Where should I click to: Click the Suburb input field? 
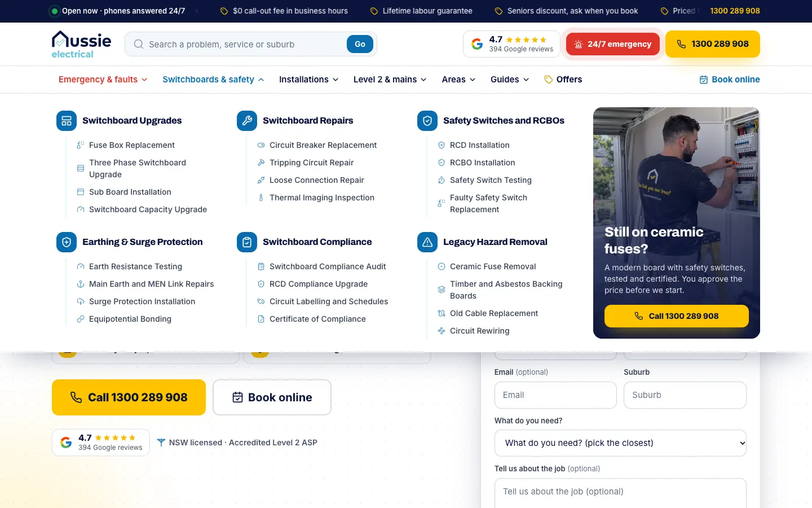click(685, 395)
